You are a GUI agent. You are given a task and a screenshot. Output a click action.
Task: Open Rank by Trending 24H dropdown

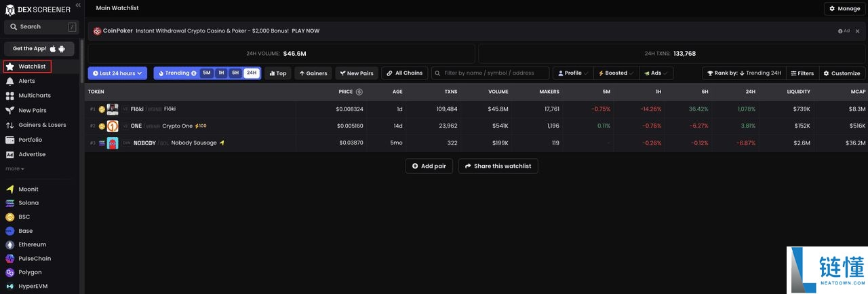coord(745,73)
